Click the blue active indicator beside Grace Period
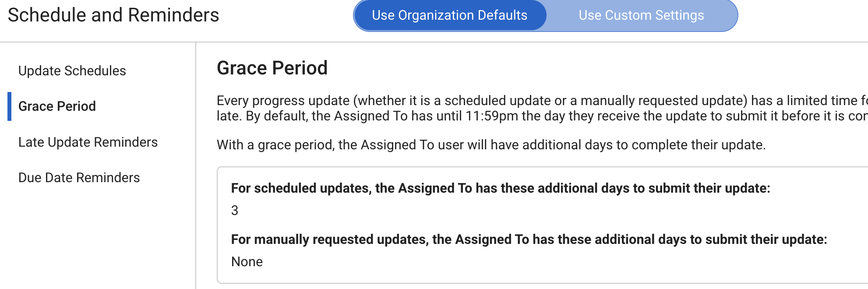Viewport: 868px width, 289px height. coord(10,106)
